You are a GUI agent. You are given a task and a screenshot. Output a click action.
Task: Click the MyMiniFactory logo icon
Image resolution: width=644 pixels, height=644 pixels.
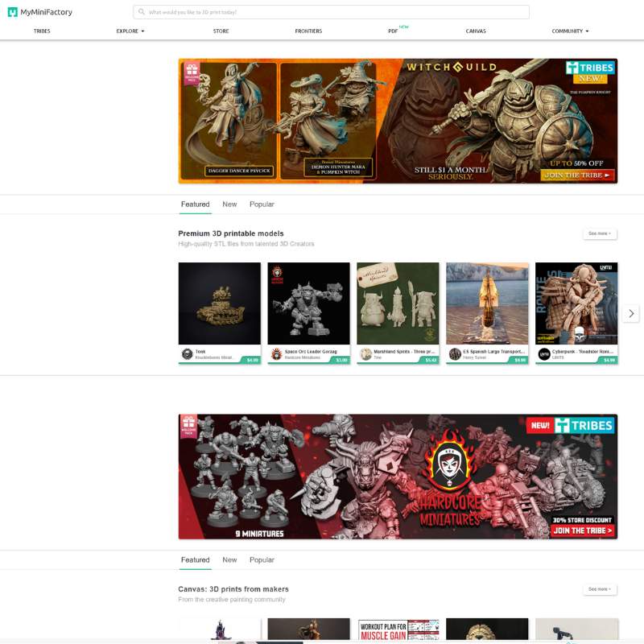point(13,12)
